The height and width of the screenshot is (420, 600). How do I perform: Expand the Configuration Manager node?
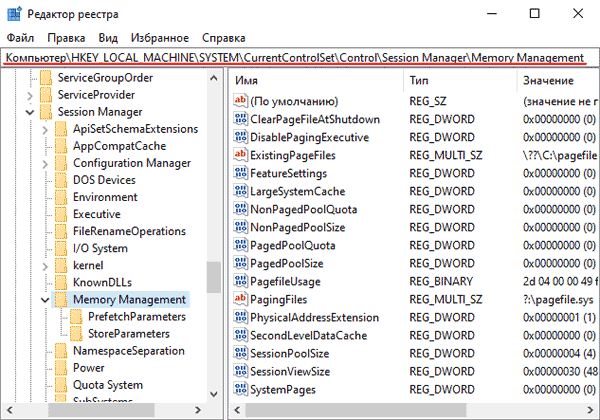coord(45,164)
